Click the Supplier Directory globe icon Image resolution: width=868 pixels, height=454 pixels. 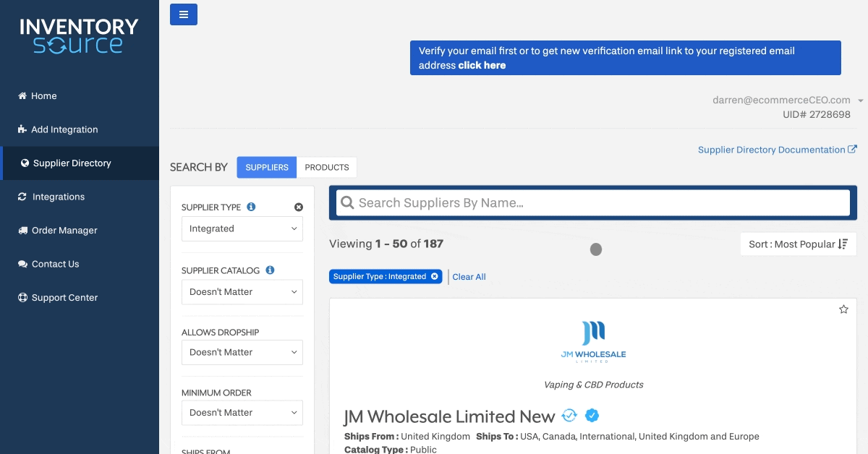point(25,163)
